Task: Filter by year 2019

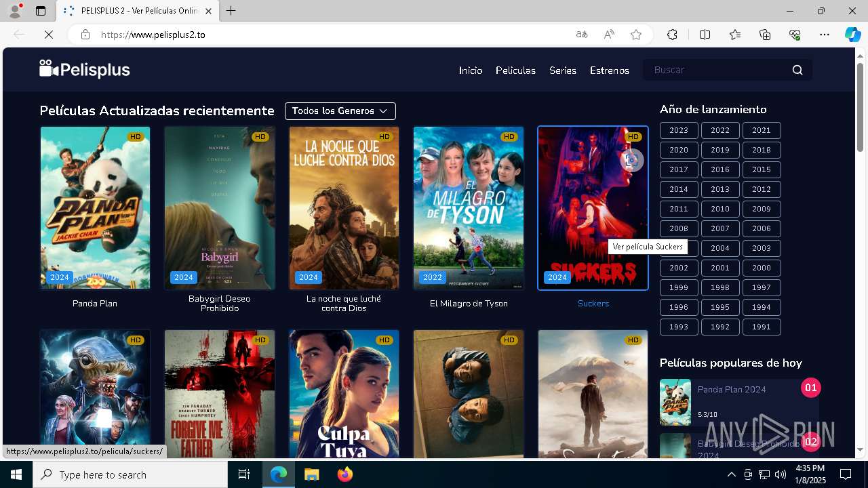Action: pos(720,150)
